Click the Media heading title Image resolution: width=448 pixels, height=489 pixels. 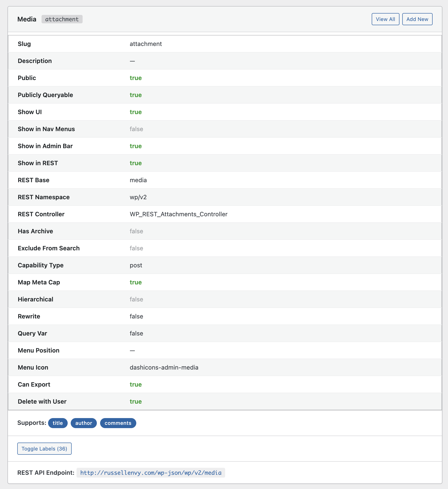[27, 19]
